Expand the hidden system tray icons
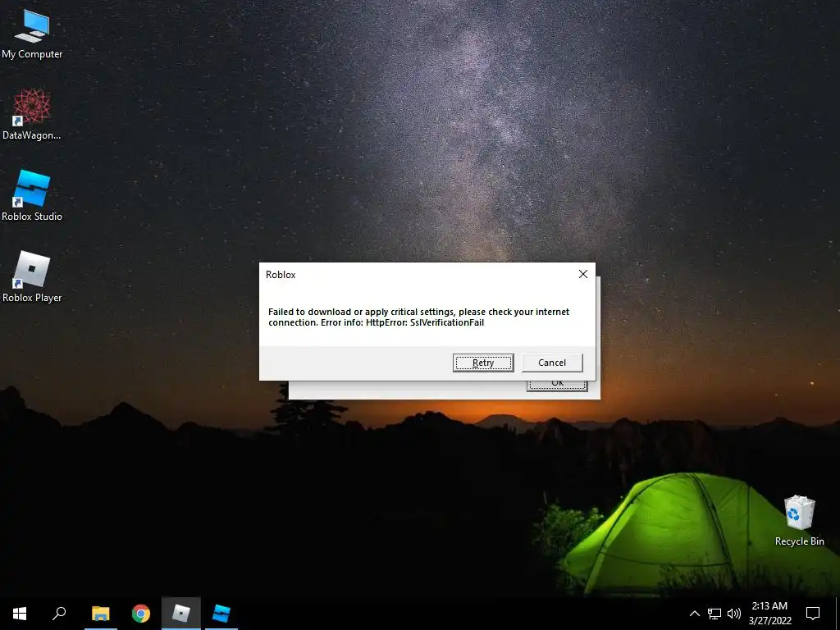 [694, 614]
